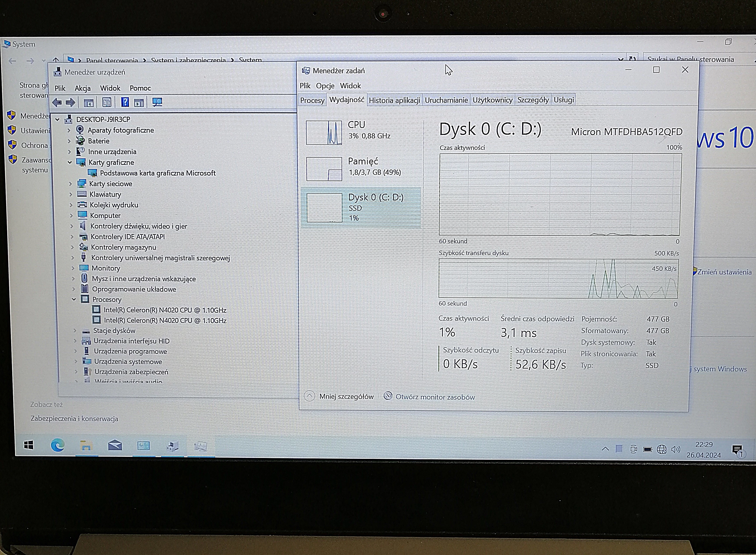Click blue Help icon in Device Manager toolbar
Image resolution: width=756 pixels, height=555 pixels.
(125, 102)
